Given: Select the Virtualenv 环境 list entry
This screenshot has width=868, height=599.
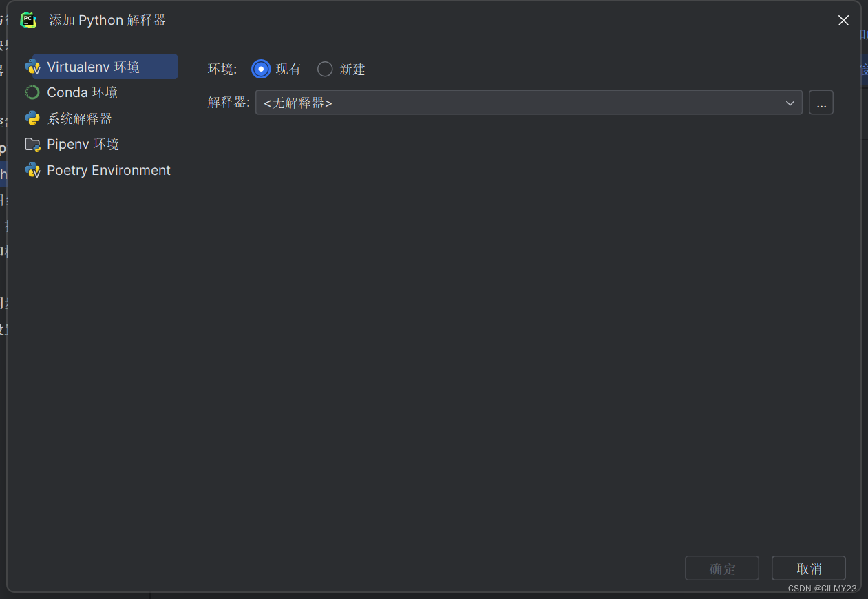Looking at the screenshot, I should coord(100,67).
